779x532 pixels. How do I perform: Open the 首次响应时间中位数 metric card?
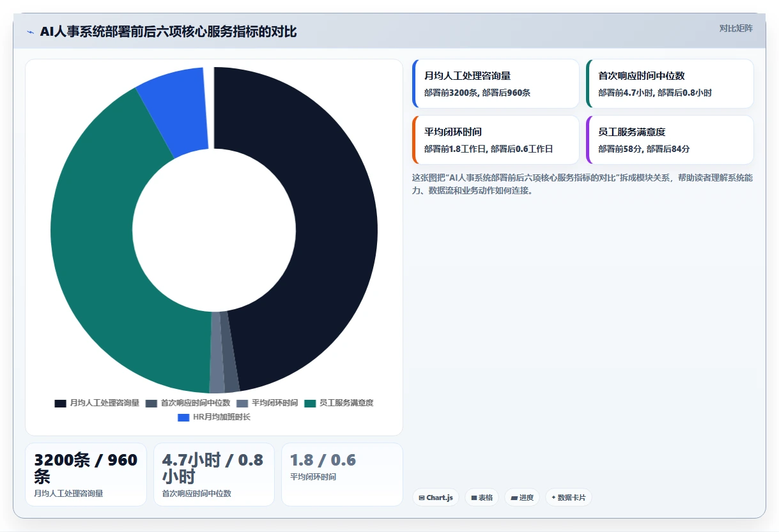tap(670, 84)
